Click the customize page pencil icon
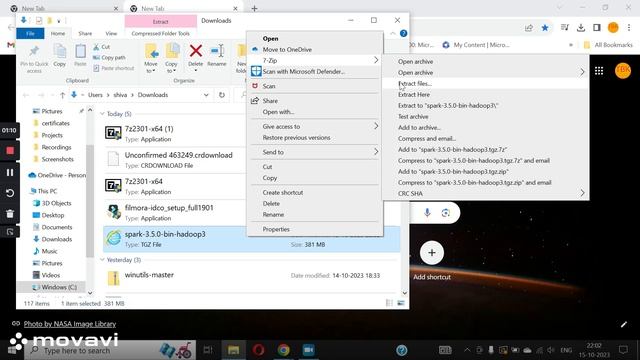This screenshot has height=360, width=640. 623,324
